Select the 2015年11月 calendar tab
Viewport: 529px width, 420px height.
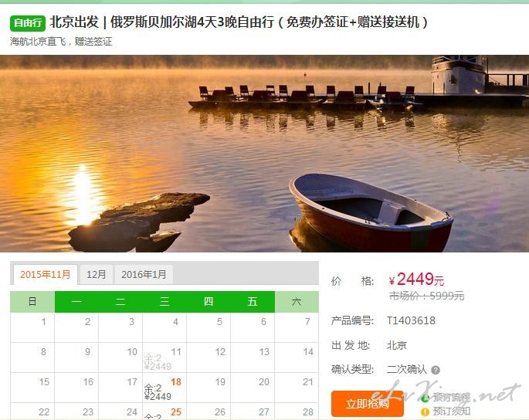[46, 275]
